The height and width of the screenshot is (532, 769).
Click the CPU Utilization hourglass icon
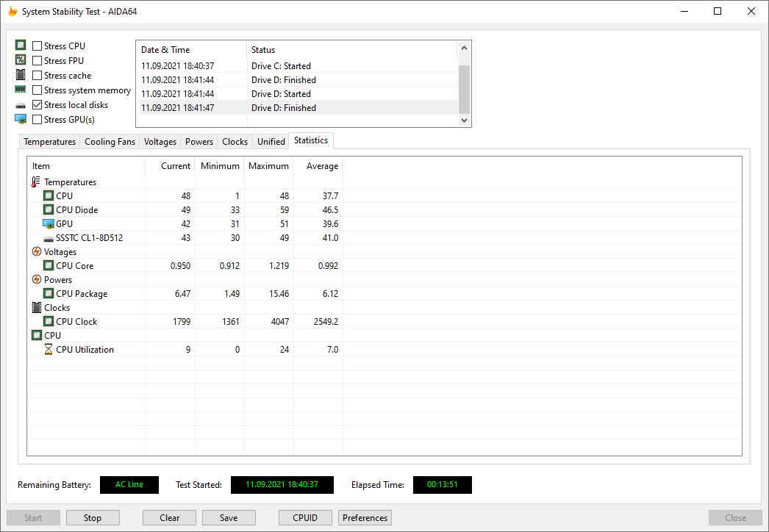pyautogui.click(x=48, y=349)
